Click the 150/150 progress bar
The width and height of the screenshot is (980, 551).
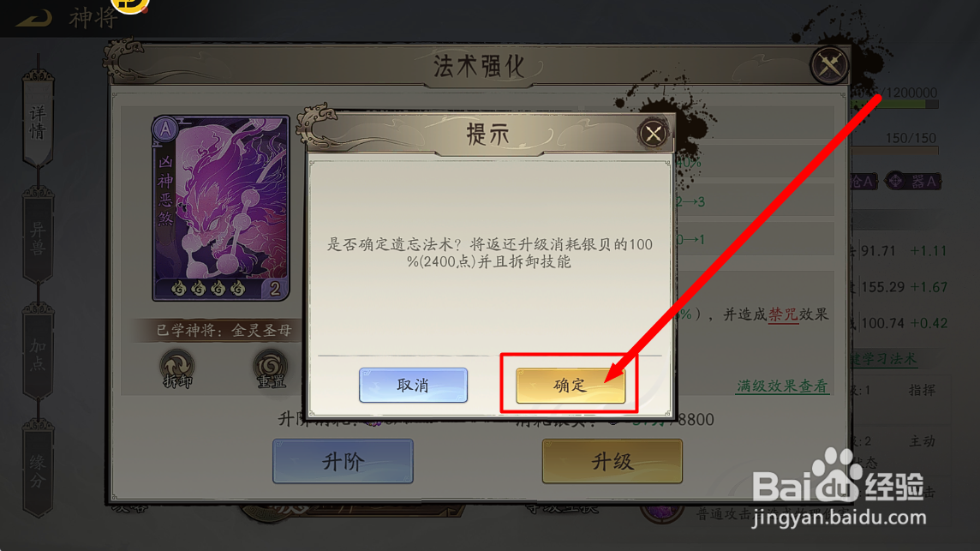click(x=895, y=151)
